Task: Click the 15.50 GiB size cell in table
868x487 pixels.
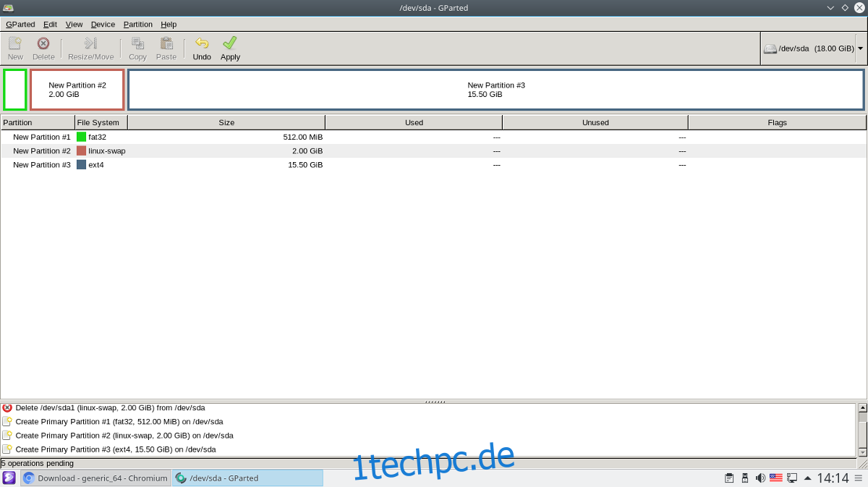Action: 305,165
